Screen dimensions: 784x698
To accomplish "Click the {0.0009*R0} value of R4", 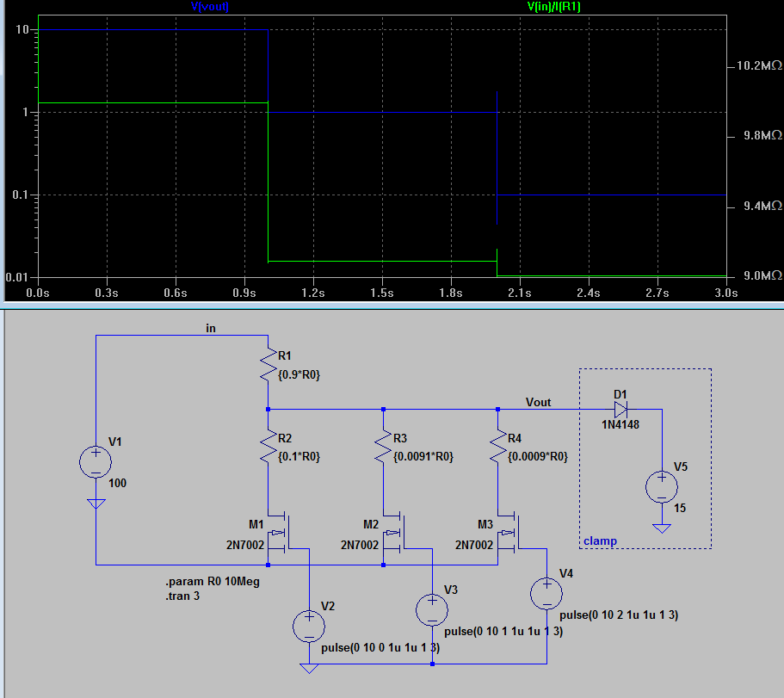I will (x=538, y=456).
